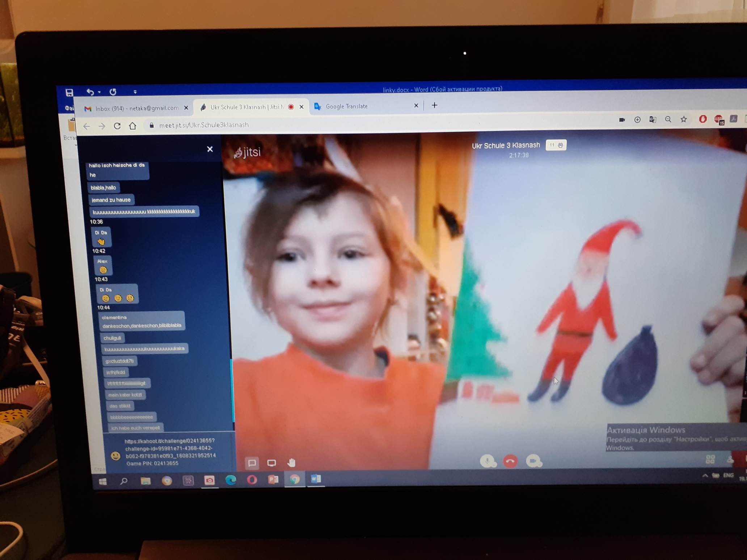747x560 pixels.
Task: Open Word's undo history dropdown arrow
Action: click(x=100, y=92)
